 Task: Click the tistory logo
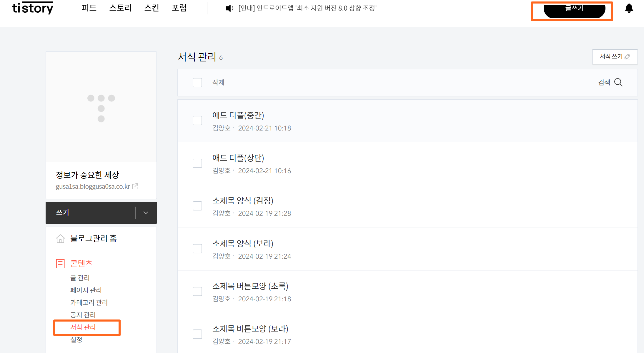[33, 8]
